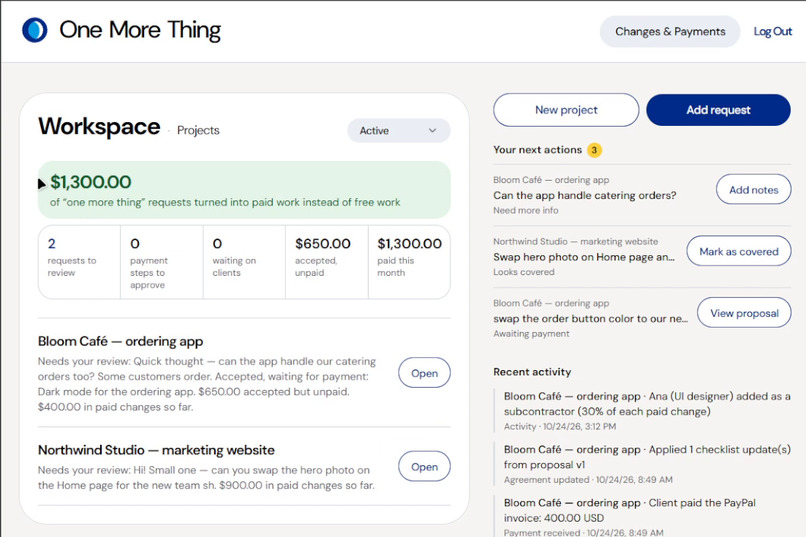The height and width of the screenshot is (537, 806).
Task: Click the 0 waiting on clients stat
Action: (x=244, y=262)
